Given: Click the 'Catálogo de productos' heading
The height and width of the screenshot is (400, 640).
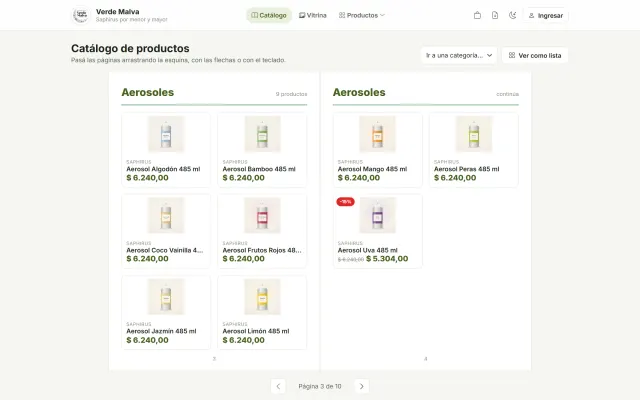Looking at the screenshot, I should click(x=130, y=48).
